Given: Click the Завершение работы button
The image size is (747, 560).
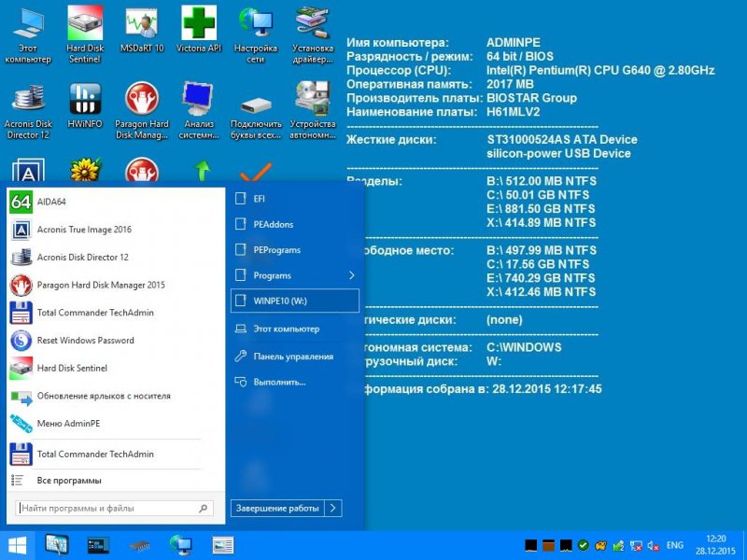Looking at the screenshot, I should pyautogui.click(x=277, y=508).
